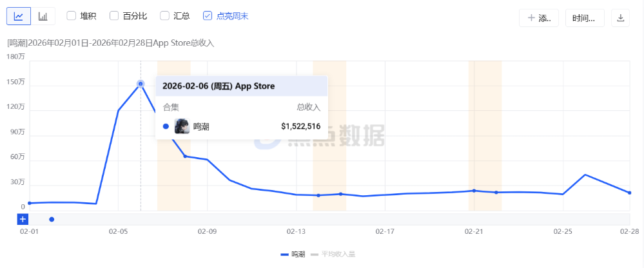The image size is (644, 268).
Task: Enable the 百分比 checkbox
Action: point(114,16)
